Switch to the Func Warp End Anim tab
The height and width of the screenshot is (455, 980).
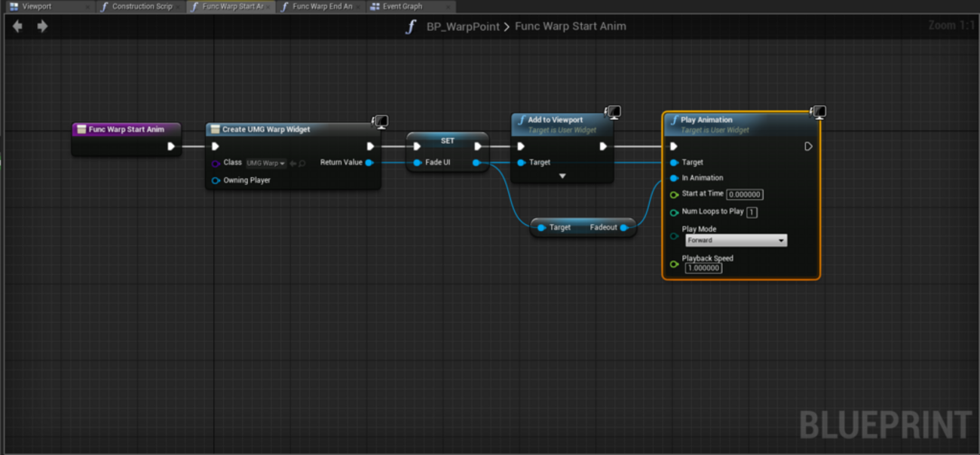point(321,7)
